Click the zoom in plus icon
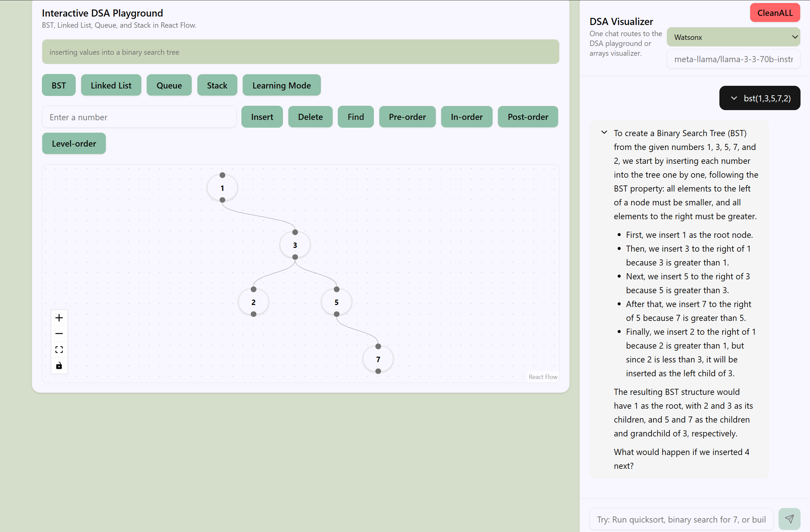810x532 pixels. [x=59, y=318]
